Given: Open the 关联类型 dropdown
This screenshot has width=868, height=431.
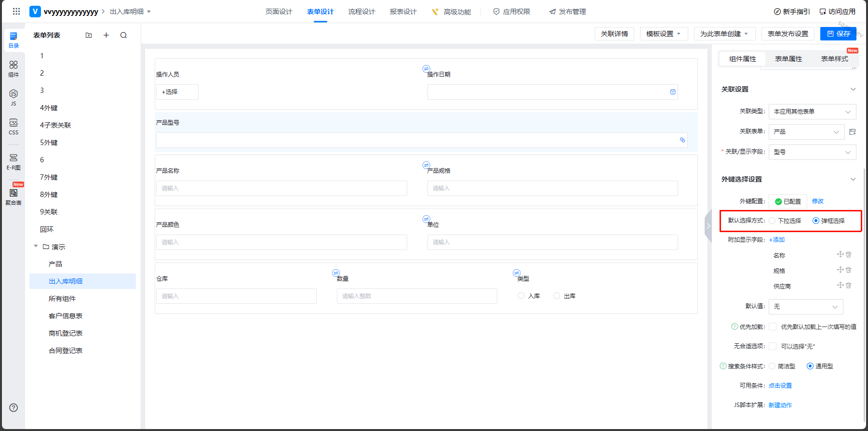Looking at the screenshot, I should pos(812,112).
